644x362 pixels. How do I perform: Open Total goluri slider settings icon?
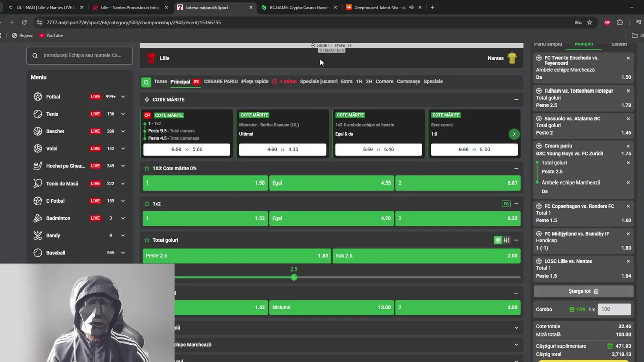point(506,240)
